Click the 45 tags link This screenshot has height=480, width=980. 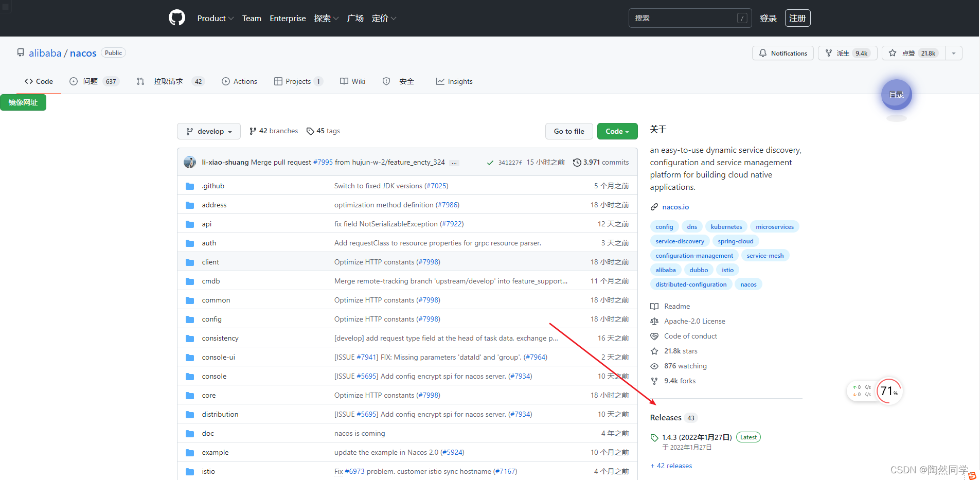point(323,131)
